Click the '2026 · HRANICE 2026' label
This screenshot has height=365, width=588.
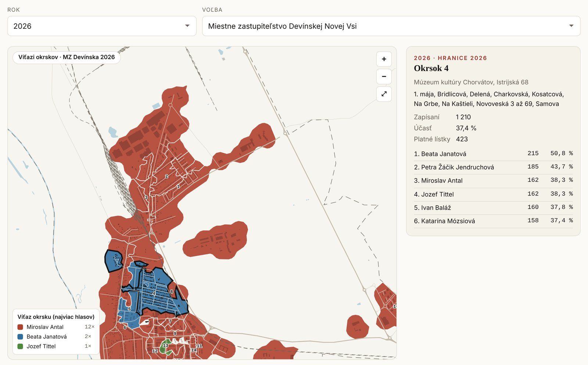pyautogui.click(x=450, y=58)
